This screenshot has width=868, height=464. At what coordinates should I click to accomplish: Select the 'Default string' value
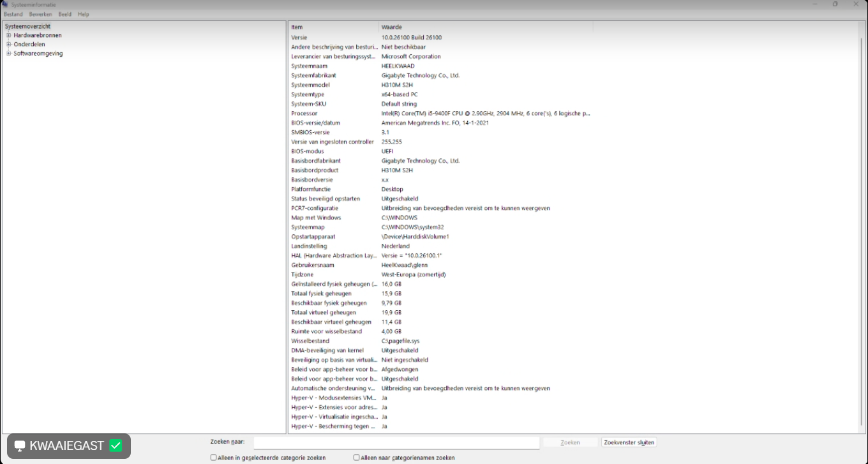[x=399, y=104]
